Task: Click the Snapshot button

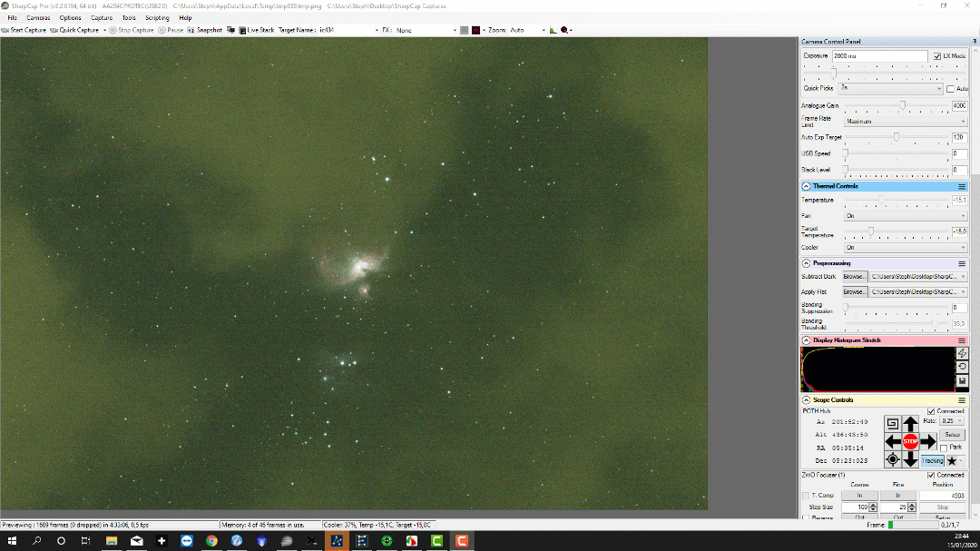Action: pos(204,30)
